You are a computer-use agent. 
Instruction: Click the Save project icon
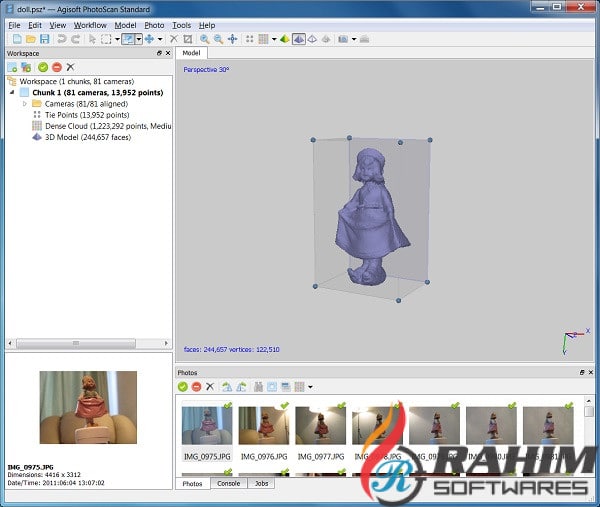(x=45, y=39)
